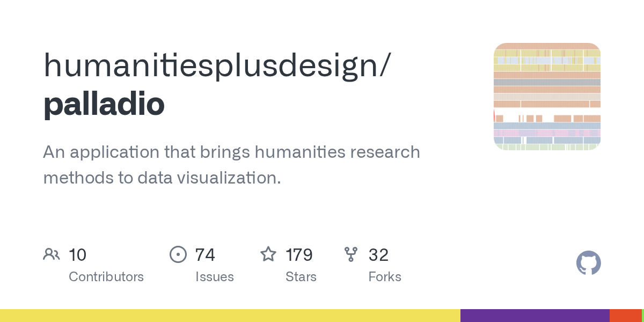Select the 179 stars count
Viewport: 644px width, 322px height.
[x=299, y=255]
